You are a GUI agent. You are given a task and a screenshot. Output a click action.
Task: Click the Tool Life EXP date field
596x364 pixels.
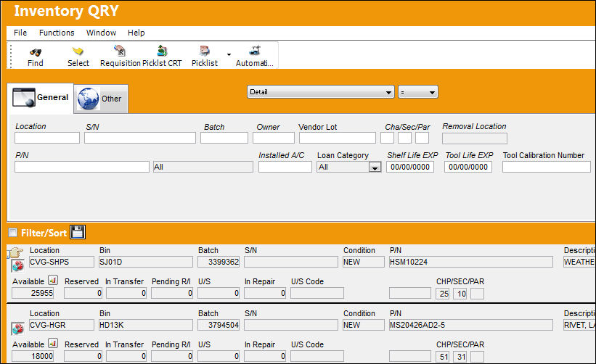[x=468, y=167]
